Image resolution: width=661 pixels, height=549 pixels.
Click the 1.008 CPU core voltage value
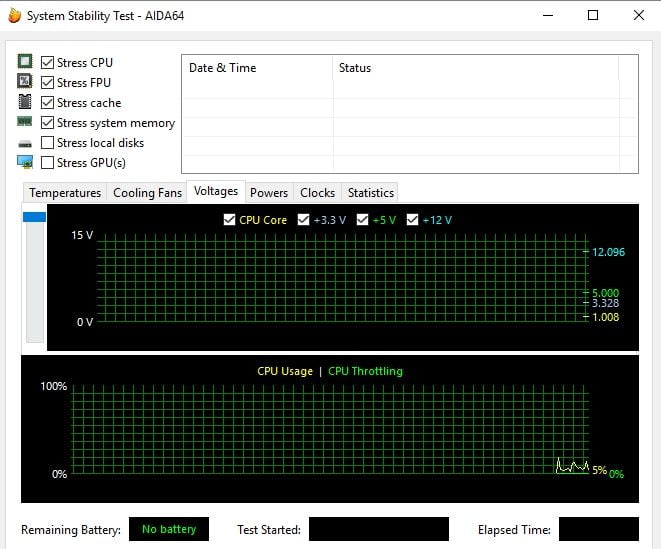pyautogui.click(x=605, y=317)
